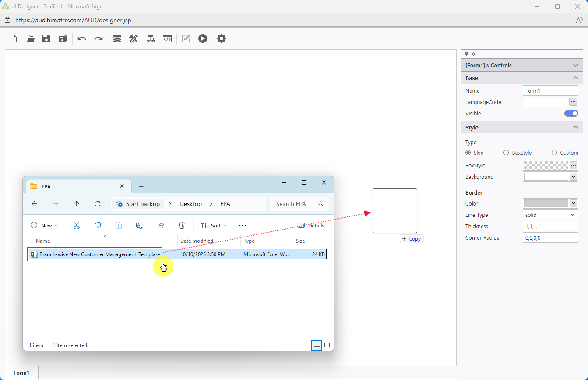The height and width of the screenshot is (380, 588).
Task: Click the hammer and wrench tools icon
Action: point(134,38)
